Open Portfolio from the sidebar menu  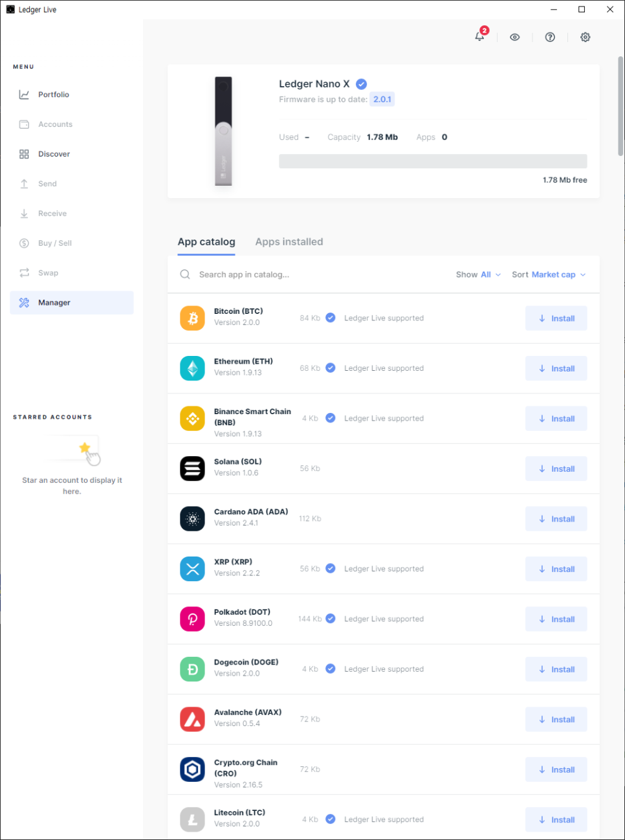(x=72, y=94)
